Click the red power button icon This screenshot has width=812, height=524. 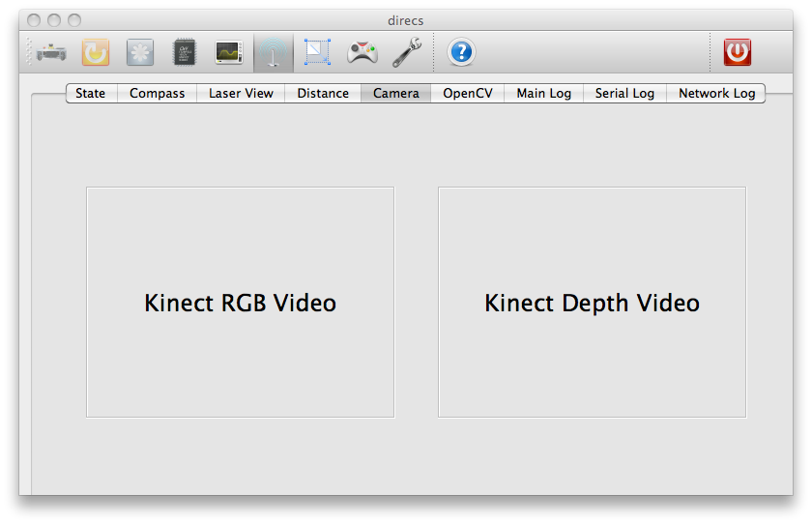pos(738,52)
